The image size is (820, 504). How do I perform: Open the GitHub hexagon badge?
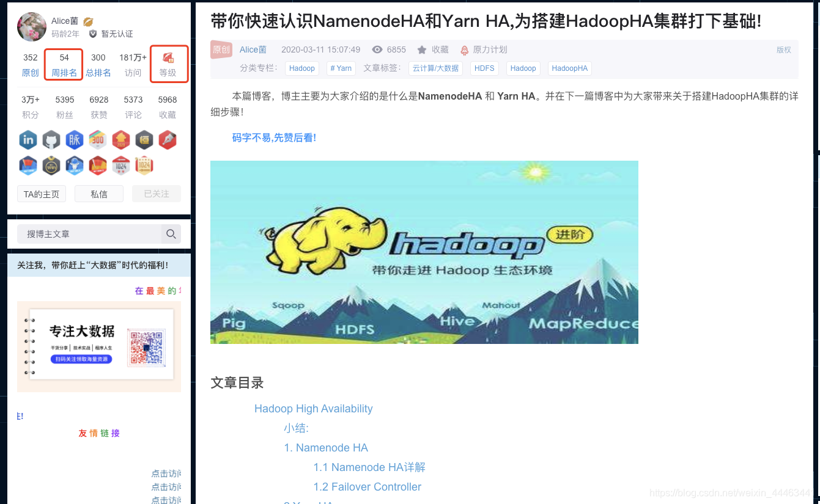tap(51, 140)
